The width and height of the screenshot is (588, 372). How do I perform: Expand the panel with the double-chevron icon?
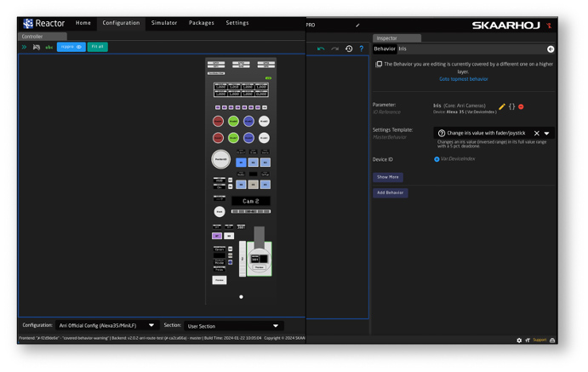(x=25, y=47)
